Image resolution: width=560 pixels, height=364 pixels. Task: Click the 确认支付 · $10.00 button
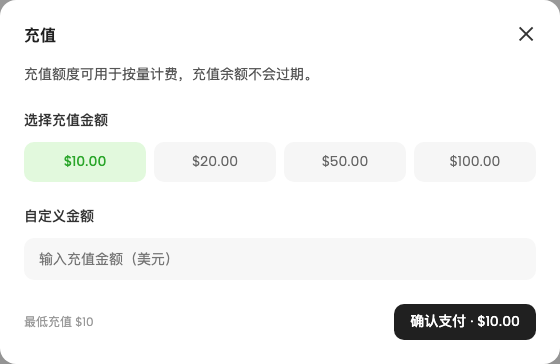[465, 322]
